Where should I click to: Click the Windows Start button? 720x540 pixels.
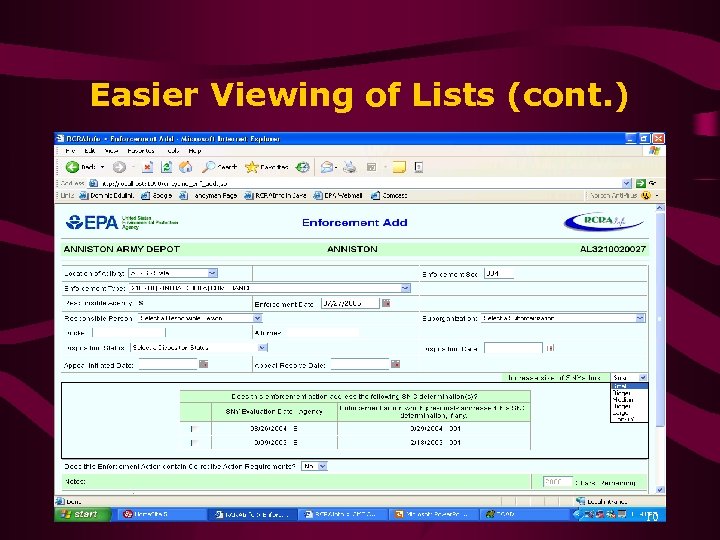pos(83,514)
